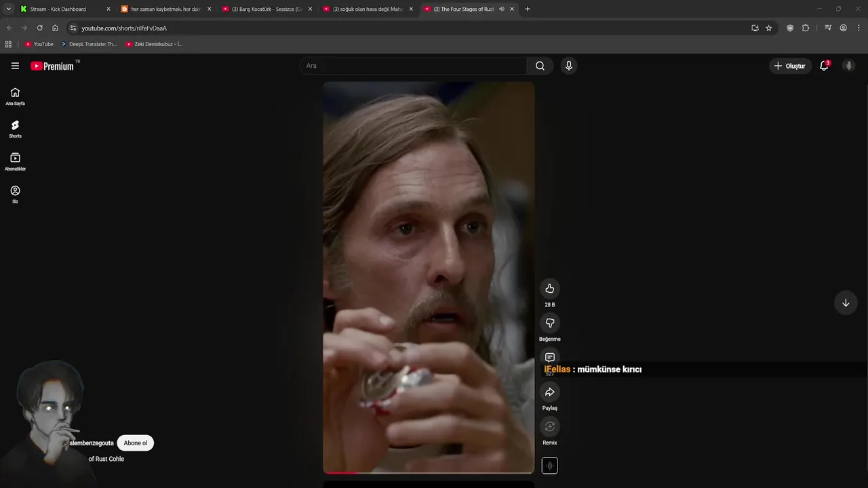Close the Kick Dashboard tab
This screenshot has width=868, height=488.
point(108,9)
